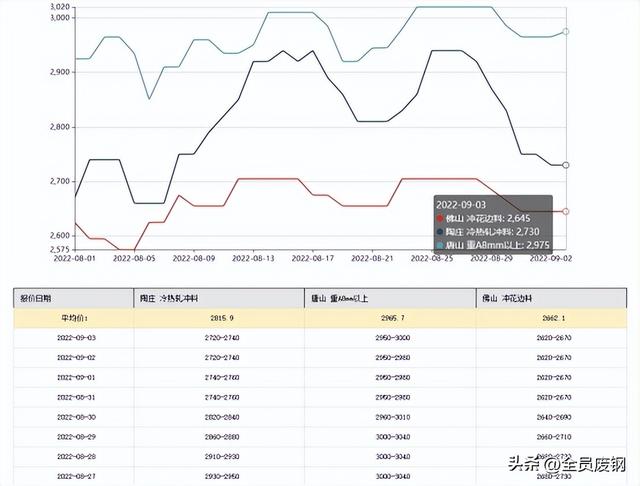
Task: Click the 2,900 y-axis label
Action: coord(58,72)
